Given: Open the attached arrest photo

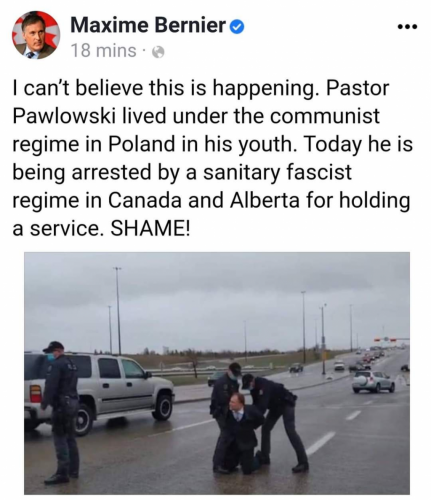Looking at the screenshot, I should pos(217,373).
